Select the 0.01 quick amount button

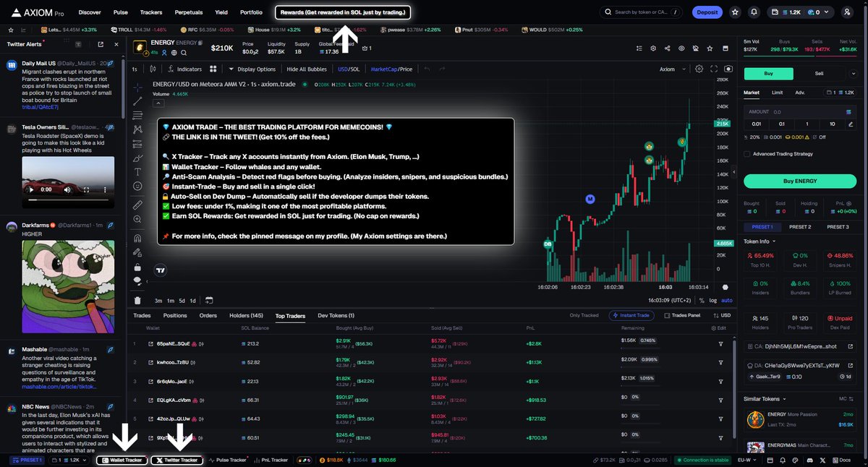click(x=757, y=124)
